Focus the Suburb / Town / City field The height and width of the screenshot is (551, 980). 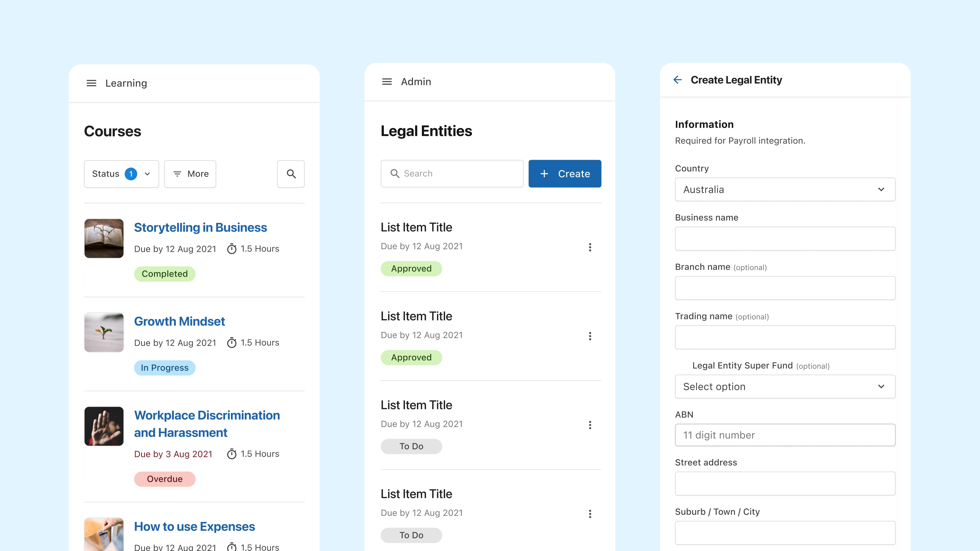785,533
